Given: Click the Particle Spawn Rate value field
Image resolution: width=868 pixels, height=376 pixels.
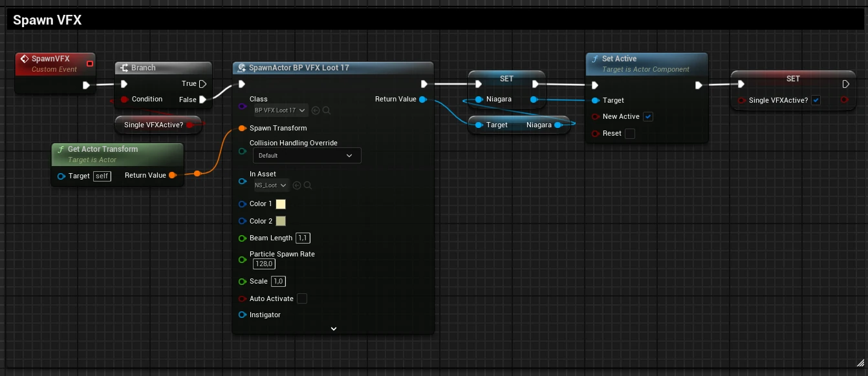Looking at the screenshot, I should (265, 264).
